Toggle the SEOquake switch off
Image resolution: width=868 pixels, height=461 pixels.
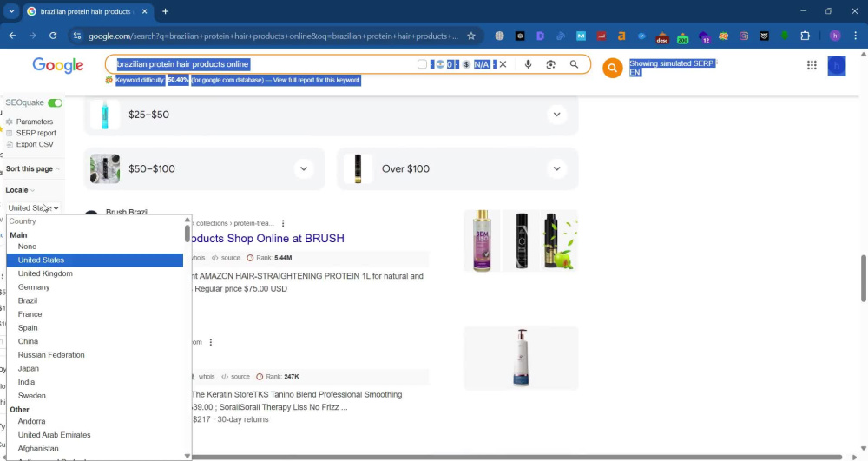click(55, 103)
